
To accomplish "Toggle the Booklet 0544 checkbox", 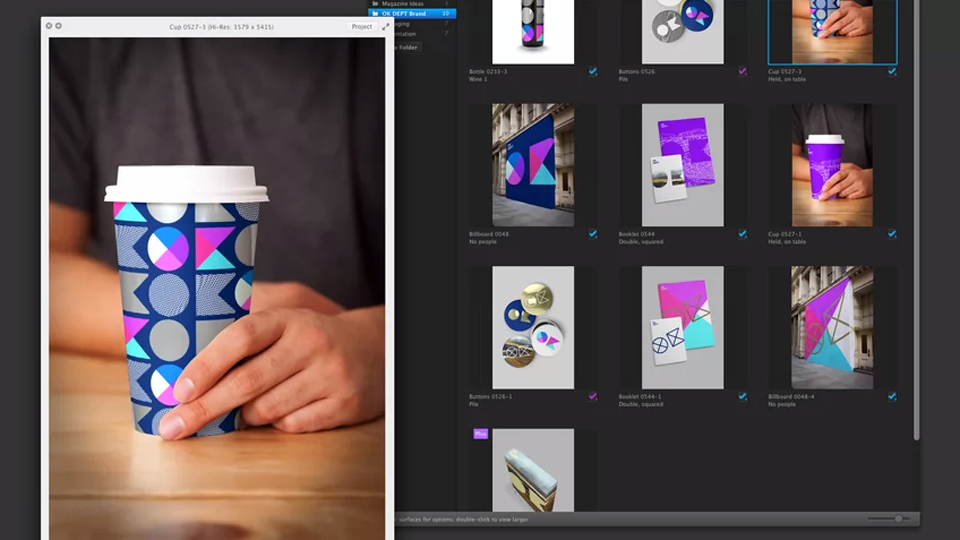I will click(742, 234).
